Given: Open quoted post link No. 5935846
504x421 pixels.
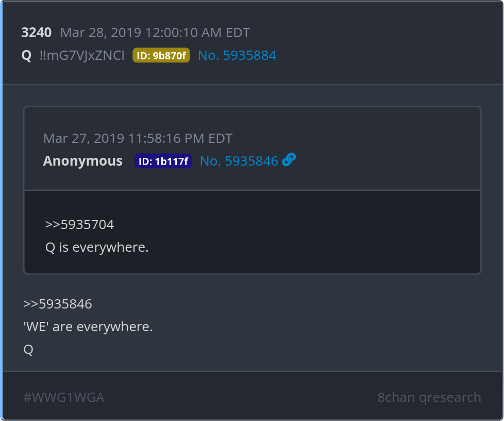Looking at the screenshot, I should tap(239, 161).
